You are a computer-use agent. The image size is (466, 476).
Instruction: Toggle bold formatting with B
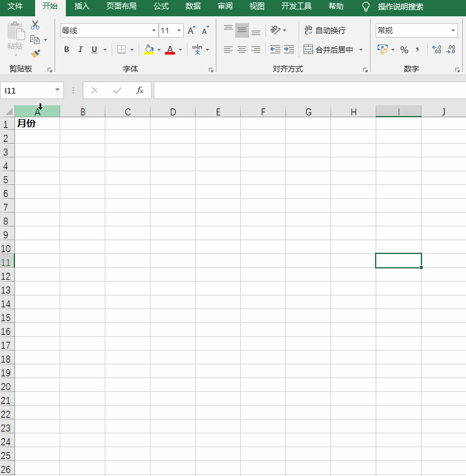coord(66,50)
